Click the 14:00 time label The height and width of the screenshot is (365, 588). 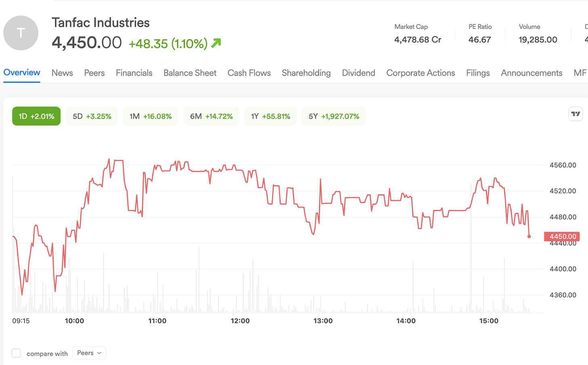[406, 321]
